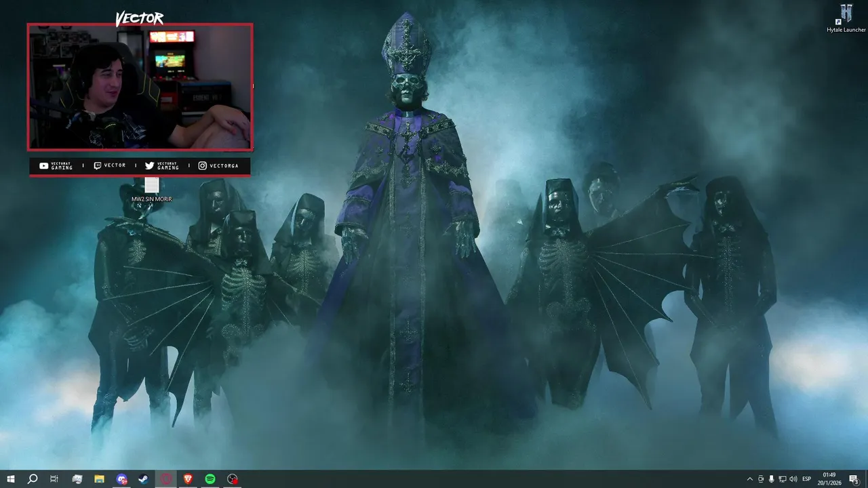Open Spotify from the taskbar
Viewport: 868px width, 488px height.
[210, 479]
